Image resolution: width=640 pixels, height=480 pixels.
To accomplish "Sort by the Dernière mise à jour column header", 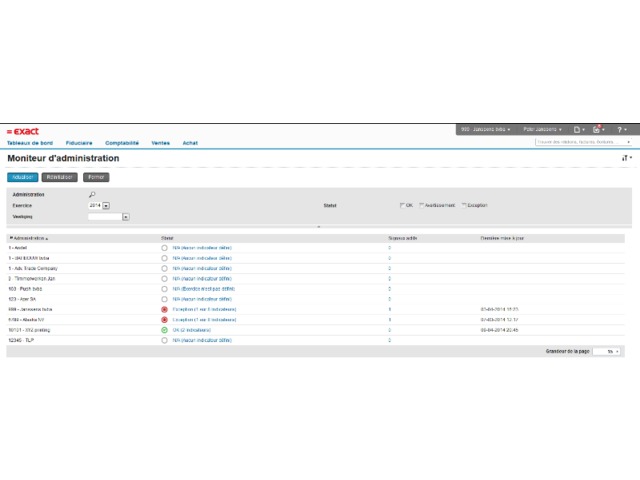I will (502, 238).
